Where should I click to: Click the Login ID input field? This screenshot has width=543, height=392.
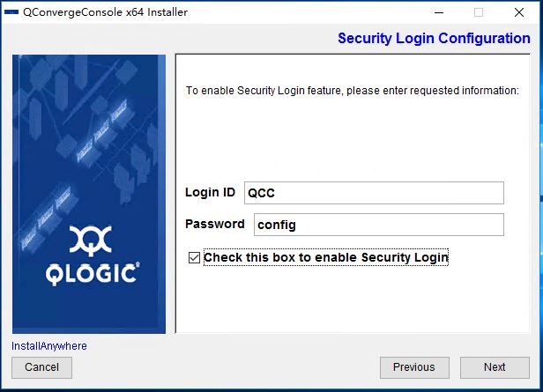coord(374,193)
